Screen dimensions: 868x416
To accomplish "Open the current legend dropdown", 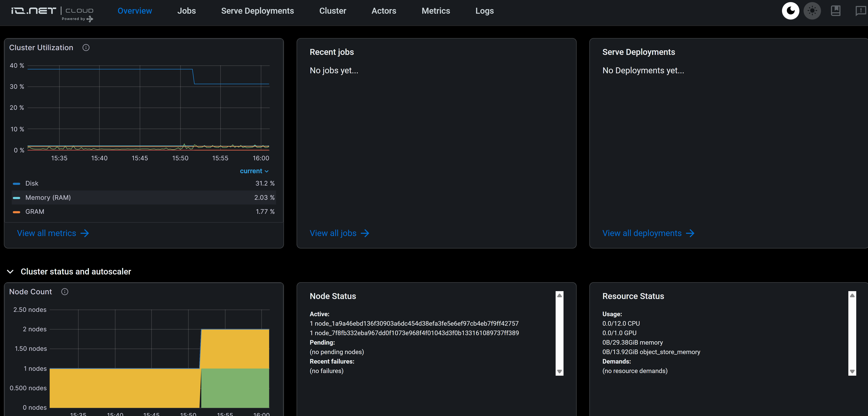I will pyautogui.click(x=254, y=171).
